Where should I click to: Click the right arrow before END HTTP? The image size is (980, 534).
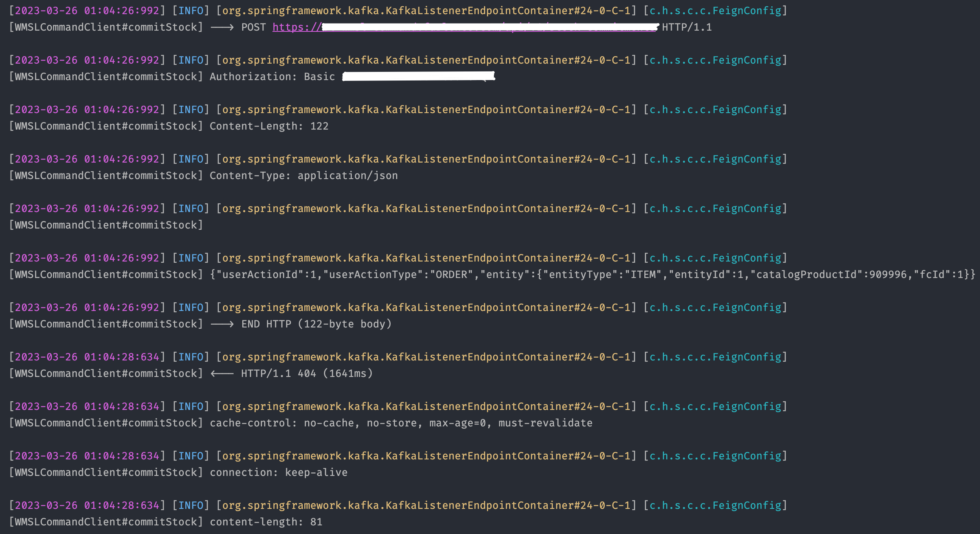pyautogui.click(x=222, y=324)
